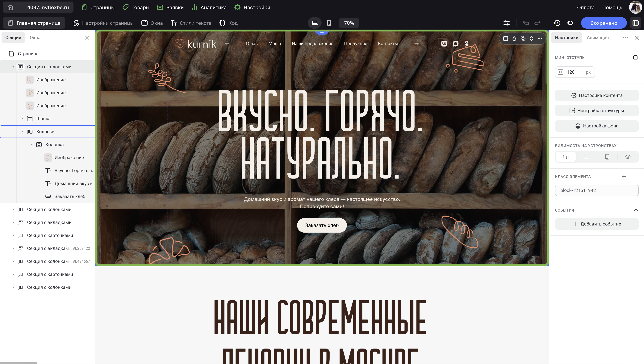Click droplet background icon in floating toolbar
This screenshot has height=364, width=644.
[x=514, y=39]
